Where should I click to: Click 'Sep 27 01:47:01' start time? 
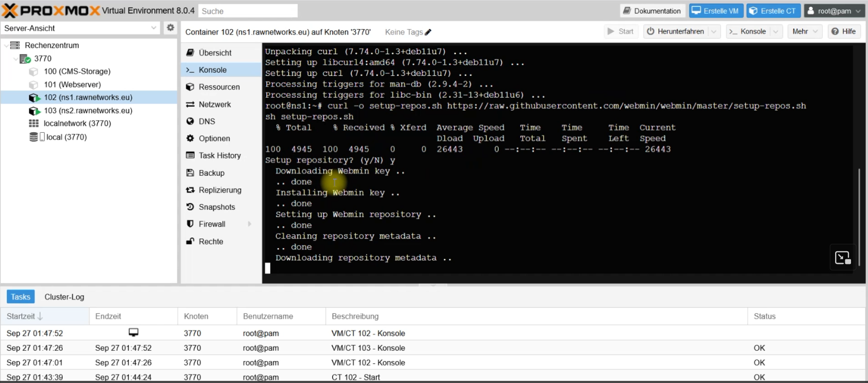[x=34, y=362]
